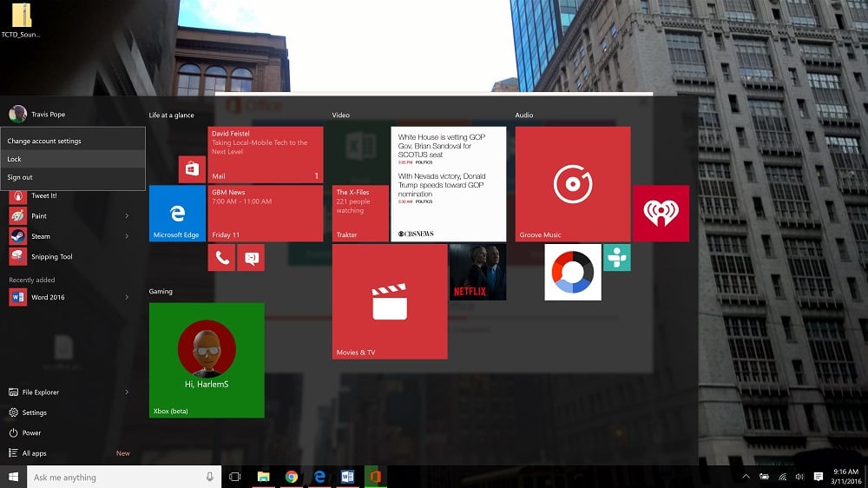
Task: Open the Action Center notifications icon
Action: [x=819, y=477]
